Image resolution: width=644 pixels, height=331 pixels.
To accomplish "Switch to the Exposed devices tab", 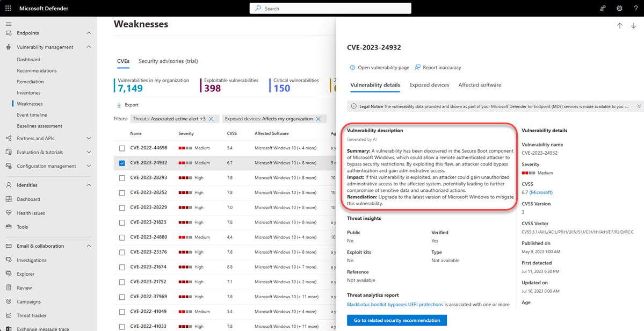I will point(429,85).
